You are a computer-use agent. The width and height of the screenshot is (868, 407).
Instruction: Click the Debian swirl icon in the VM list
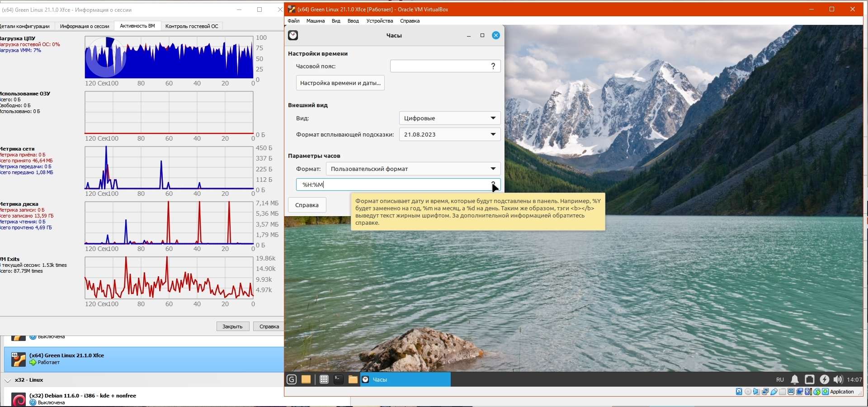19,400
